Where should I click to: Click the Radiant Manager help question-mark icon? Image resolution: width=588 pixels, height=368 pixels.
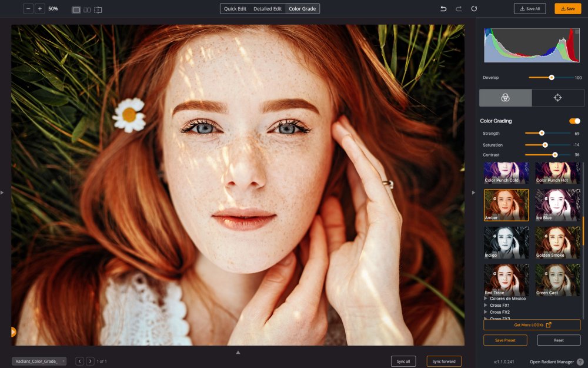pyautogui.click(x=582, y=362)
